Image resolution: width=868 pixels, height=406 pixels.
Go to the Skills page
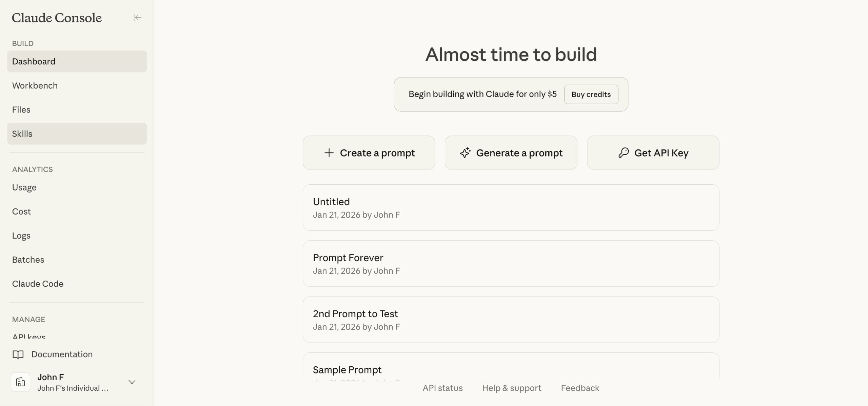coord(22,134)
